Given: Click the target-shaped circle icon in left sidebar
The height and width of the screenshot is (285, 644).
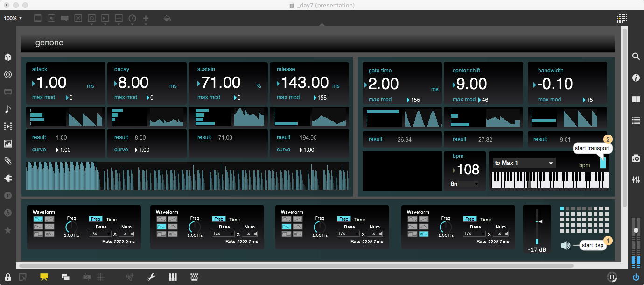Looking at the screenshot, I should click(x=8, y=74).
